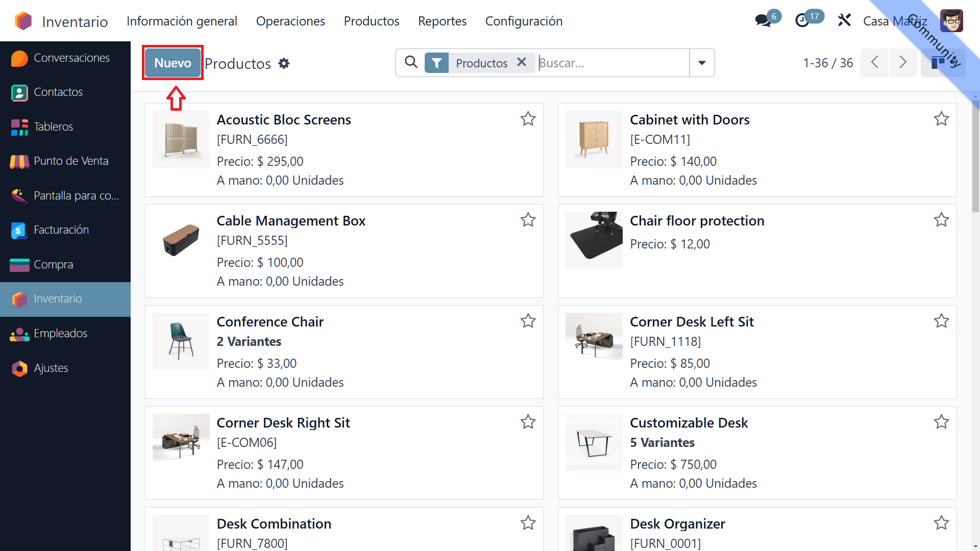Click the Nuevo button
This screenshot has height=551, width=980.
pyautogui.click(x=173, y=63)
